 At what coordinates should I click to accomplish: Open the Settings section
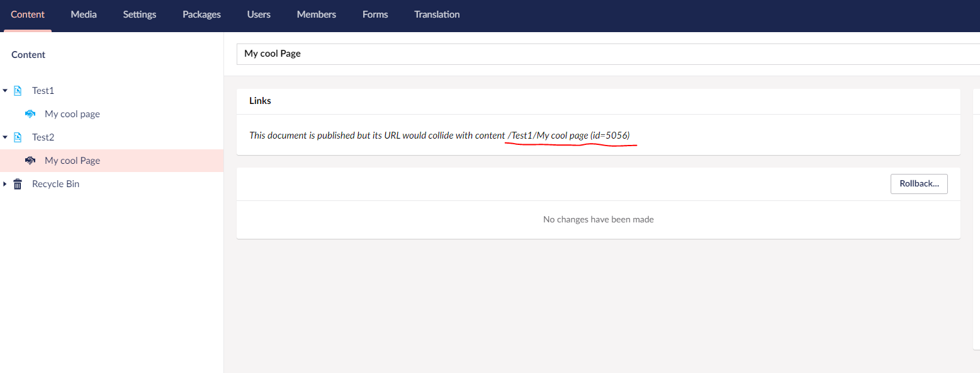(140, 14)
